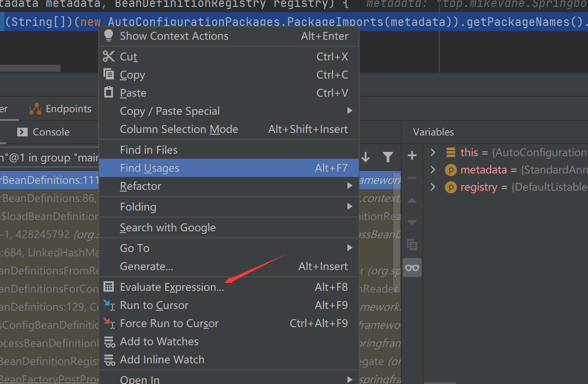588x384 pixels.
Task: Open the Copy / Paste Special submenu
Action: click(x=229, y=111)
